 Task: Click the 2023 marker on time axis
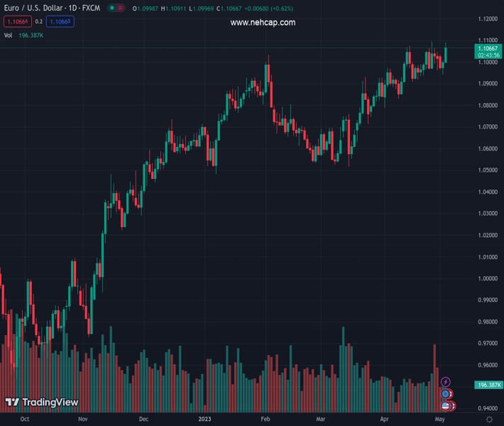(x=205, y=420)
